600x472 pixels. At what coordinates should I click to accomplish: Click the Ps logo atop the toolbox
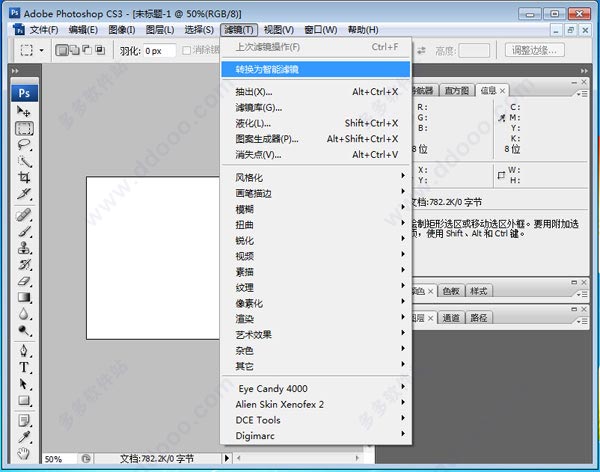pos(24,93)
